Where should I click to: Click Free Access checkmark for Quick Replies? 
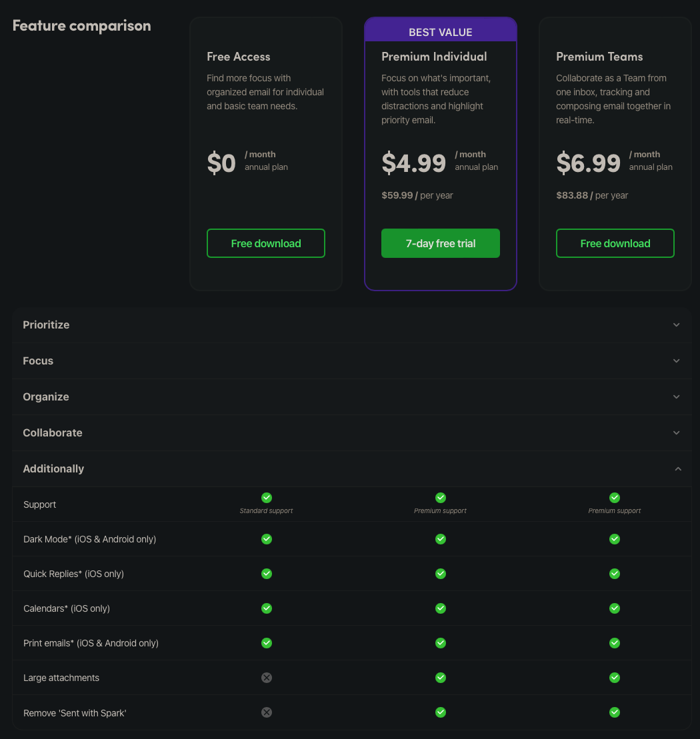pos(266,574)
